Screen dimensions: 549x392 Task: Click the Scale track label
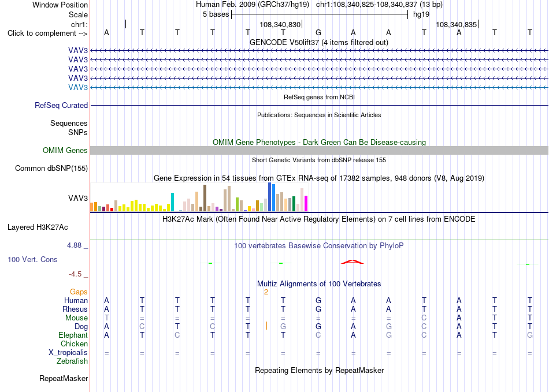(78, 14)
